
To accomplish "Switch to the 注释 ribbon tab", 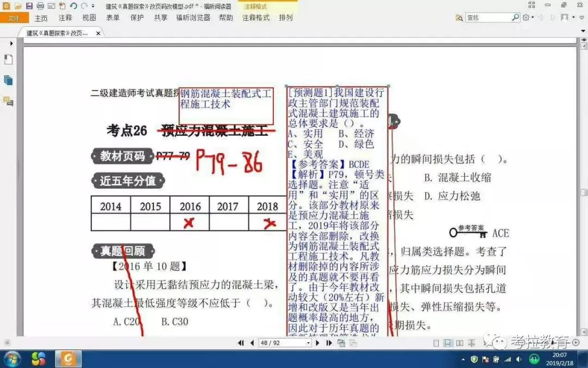I will [x=65, y=17].
